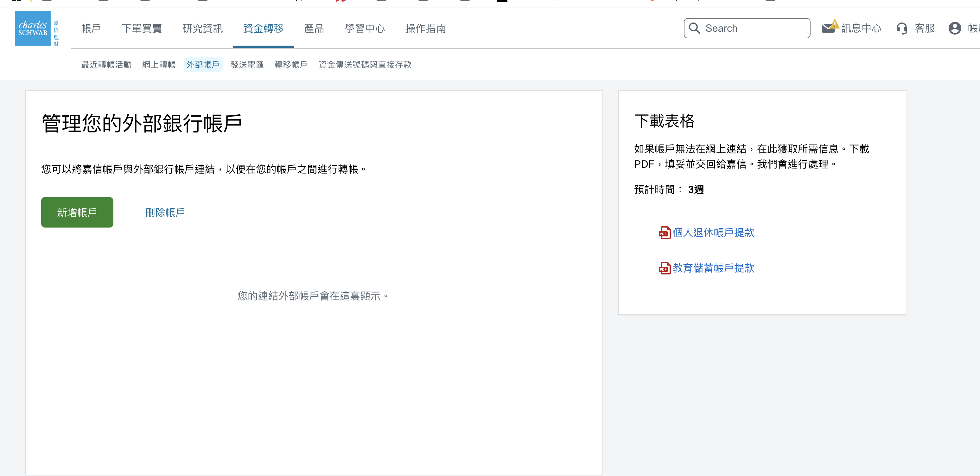Open the 下單買賣 menu
The image size is (980, 476).
click(x=142, y=29)
